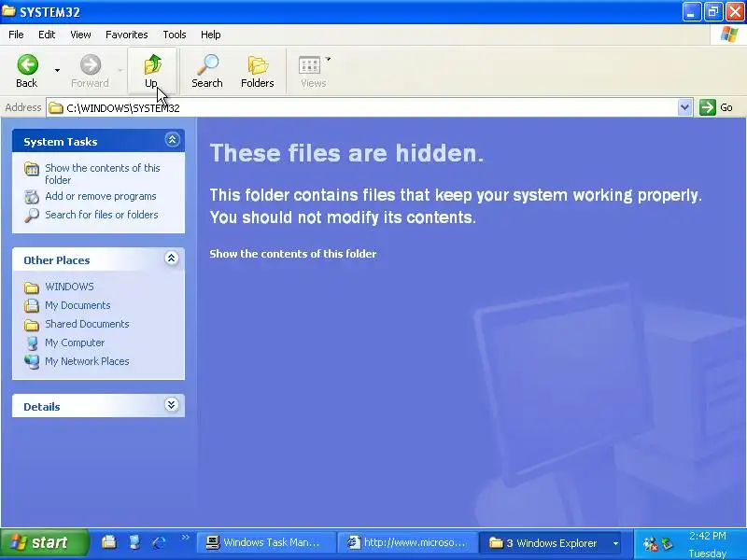747x560 pixels.
Task: Click the My Computer icon in sidebar
Action: click(32, 343)
